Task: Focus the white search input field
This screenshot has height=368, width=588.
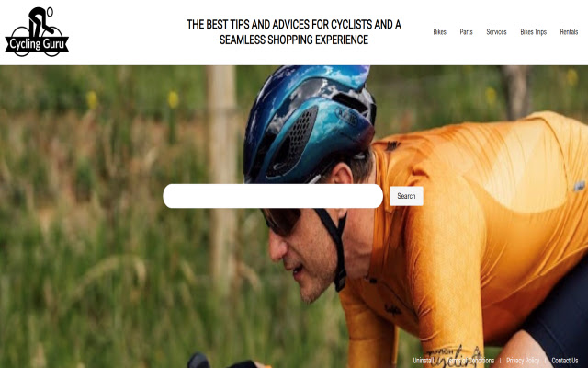Action: 273,196
